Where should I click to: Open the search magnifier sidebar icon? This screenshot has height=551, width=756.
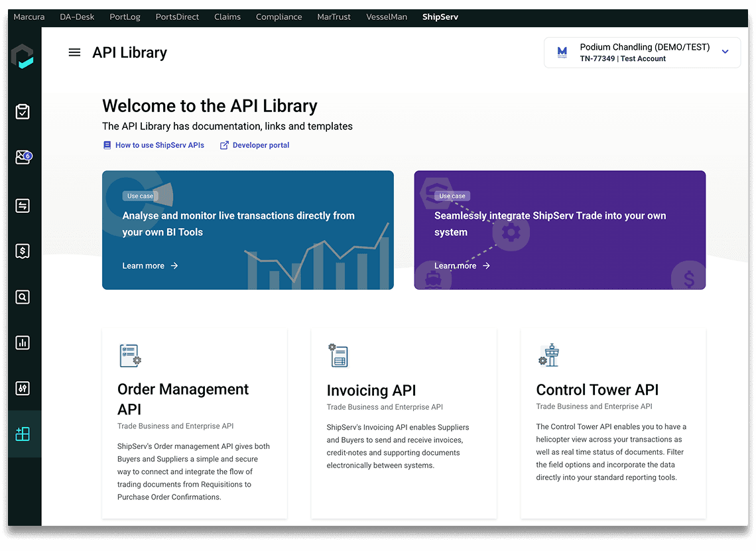pos(22,297)
